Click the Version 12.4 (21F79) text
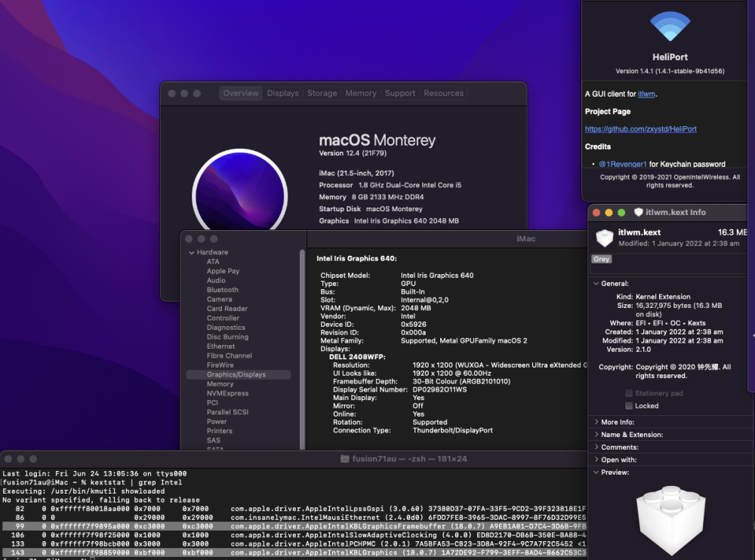This screenshot has width=755, height=560. tap(353, 153)
